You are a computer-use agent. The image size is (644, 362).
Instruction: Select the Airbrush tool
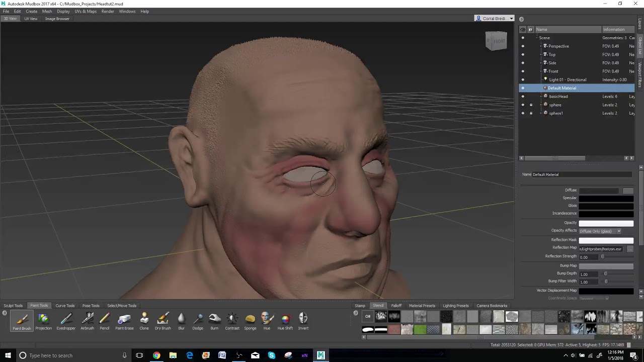(88, 321)
